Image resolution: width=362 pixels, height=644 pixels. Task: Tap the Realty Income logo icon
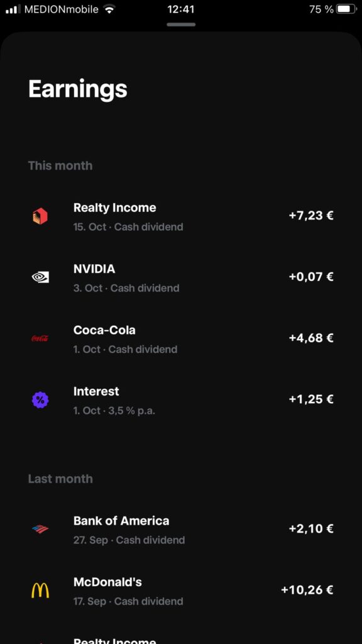pos(40,216)
